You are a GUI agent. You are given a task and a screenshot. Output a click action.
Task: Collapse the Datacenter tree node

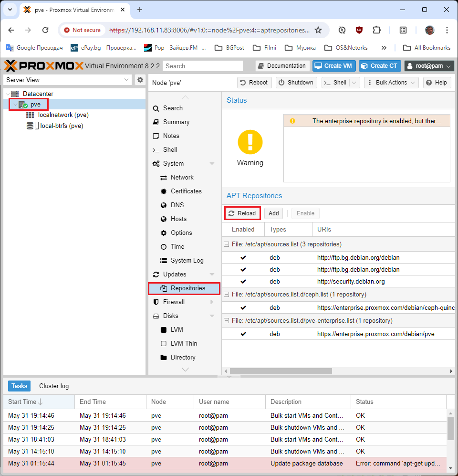[8, 94]
